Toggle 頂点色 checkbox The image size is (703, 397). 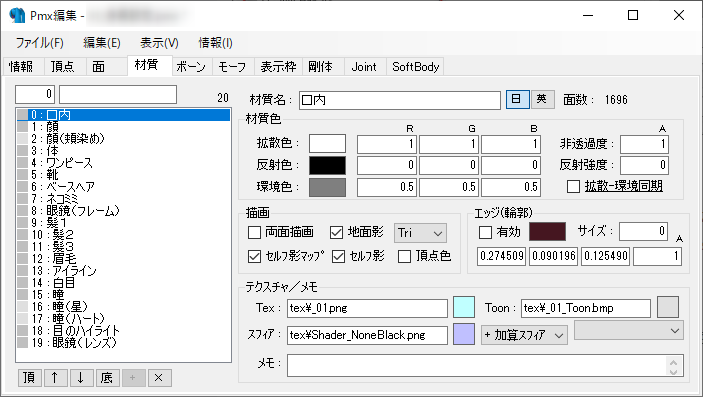pyautogui.click(x=424, y=256)
